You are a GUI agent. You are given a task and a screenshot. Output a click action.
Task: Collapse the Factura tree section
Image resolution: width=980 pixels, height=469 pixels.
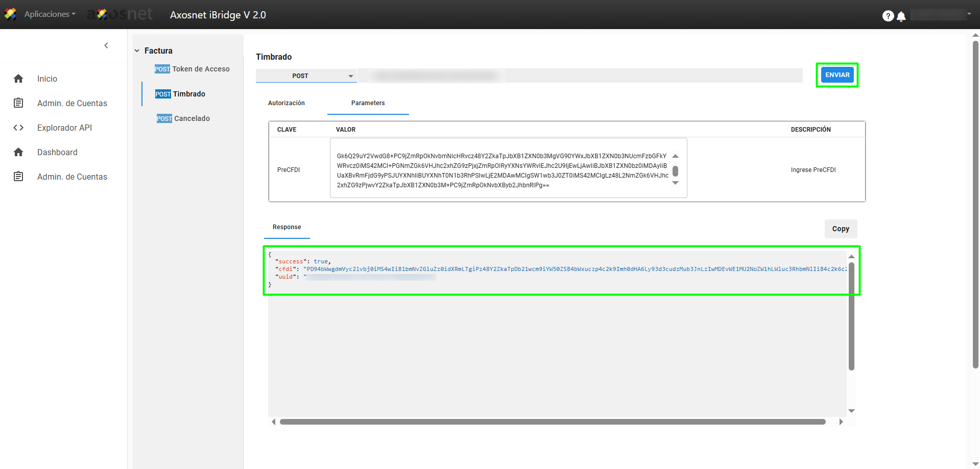point(137,51)
